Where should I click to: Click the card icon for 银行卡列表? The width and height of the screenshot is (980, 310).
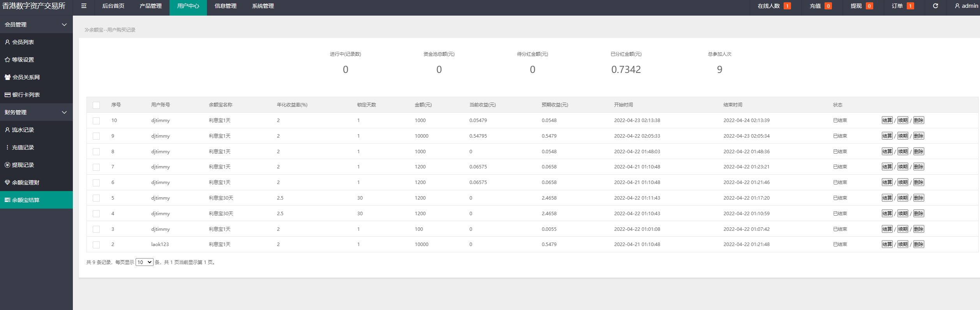[x=7, y=95]
